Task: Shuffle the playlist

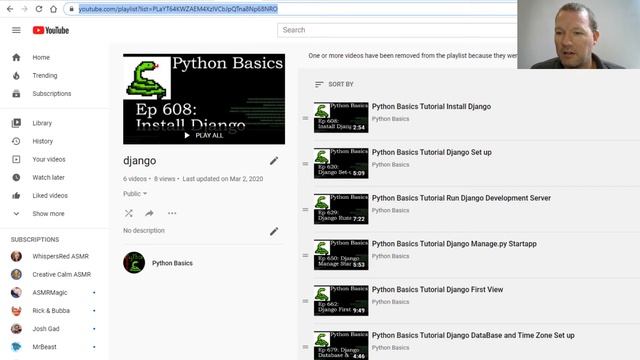Action: click(129, 213)
